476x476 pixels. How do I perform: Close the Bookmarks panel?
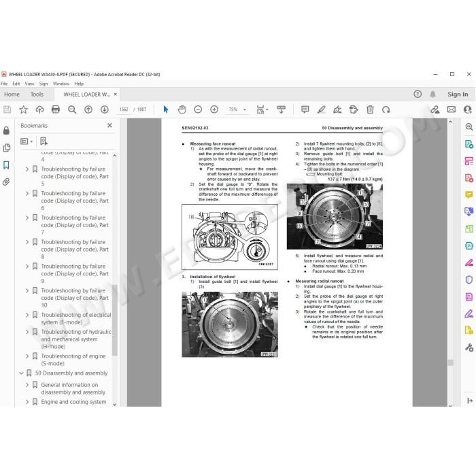[x=110, y=125]
